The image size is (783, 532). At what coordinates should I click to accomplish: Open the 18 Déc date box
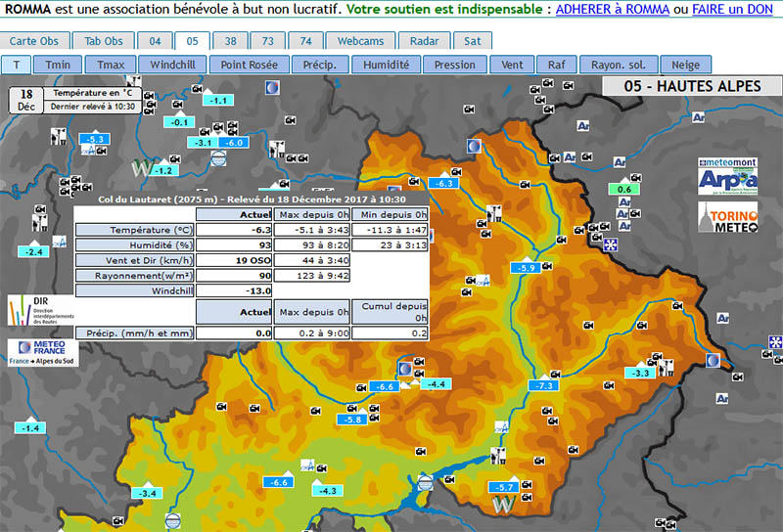point(26,100)
